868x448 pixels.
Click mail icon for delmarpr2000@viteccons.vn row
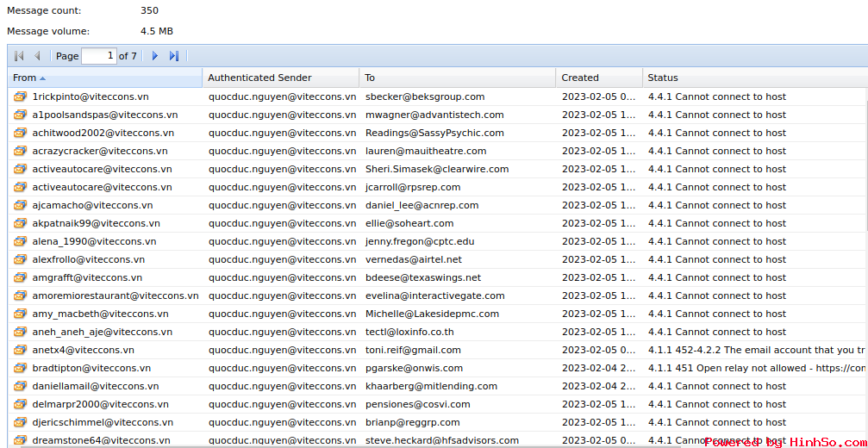click(21, 404)
